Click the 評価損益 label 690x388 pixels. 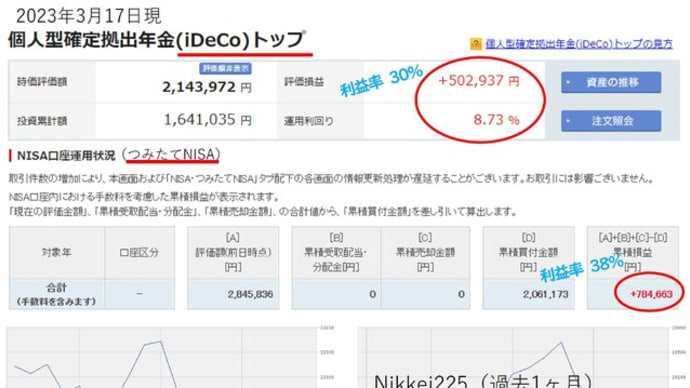pos(304,82)
